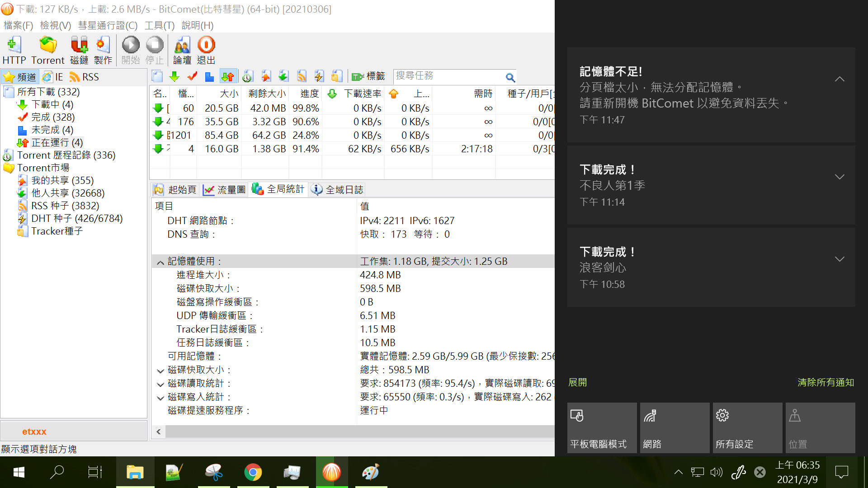Collapse the 記憶體使用 statistics row
Viewport: 868px width, 488px height.
point(160,262)
